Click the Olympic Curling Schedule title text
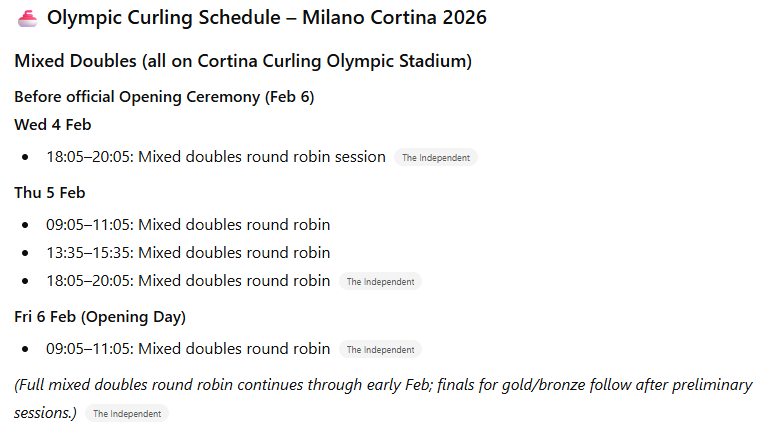This screenshot has height=431, width=778. 267,18
